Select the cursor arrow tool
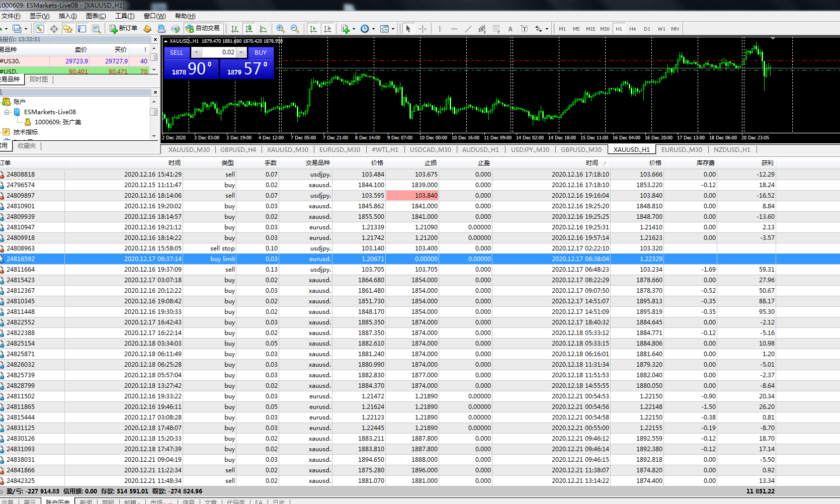The image size is (840, 504). (x=408, y=29)
